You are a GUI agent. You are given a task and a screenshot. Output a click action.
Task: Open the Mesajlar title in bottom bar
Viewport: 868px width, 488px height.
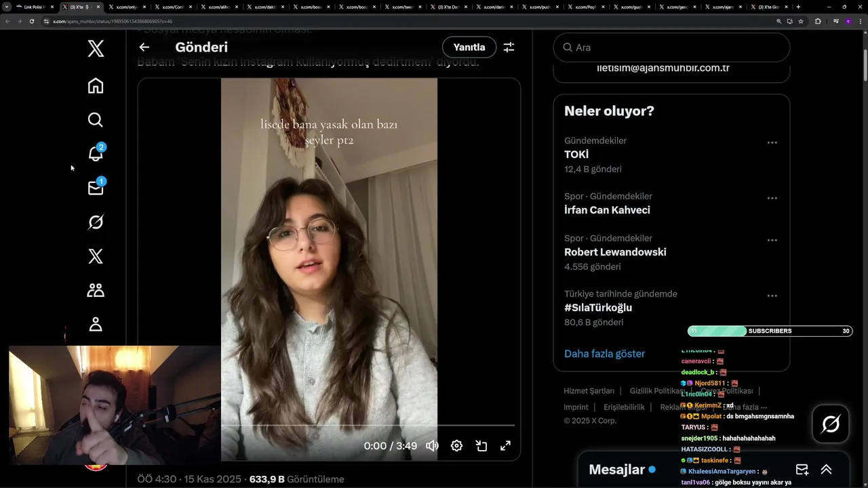coord(616,470)
